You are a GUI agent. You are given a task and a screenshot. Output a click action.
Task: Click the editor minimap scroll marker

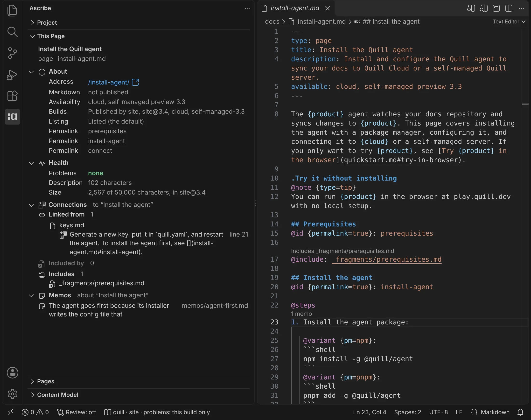(525, 104)
